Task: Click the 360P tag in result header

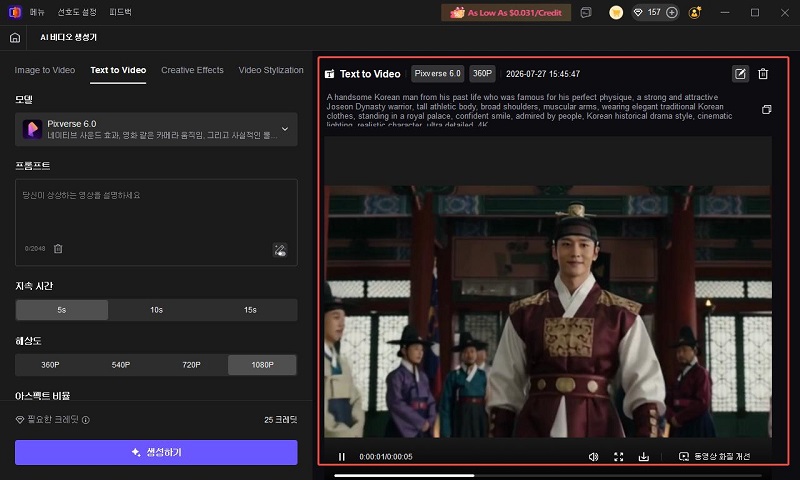Action: [482, 73]
